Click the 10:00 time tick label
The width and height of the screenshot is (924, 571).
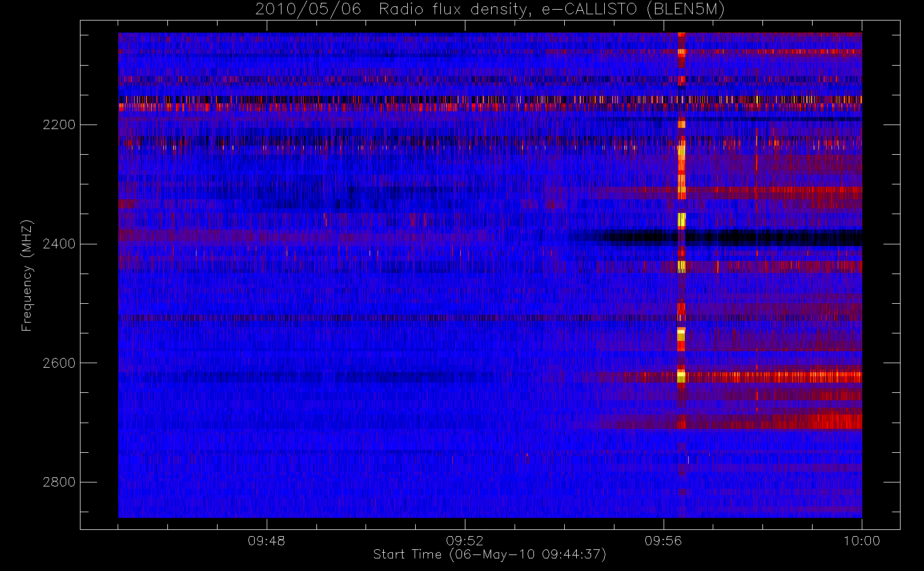point(862,541)
